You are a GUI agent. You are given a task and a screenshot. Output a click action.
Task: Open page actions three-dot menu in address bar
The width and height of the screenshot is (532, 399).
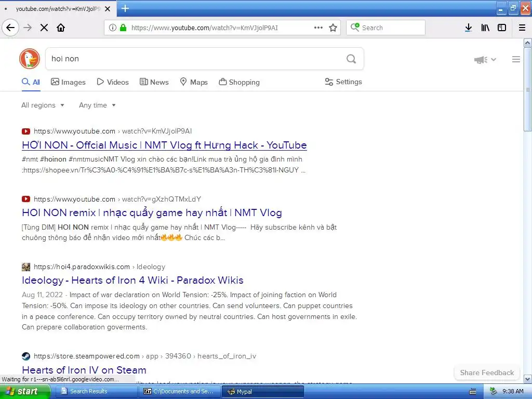(318, 28)
